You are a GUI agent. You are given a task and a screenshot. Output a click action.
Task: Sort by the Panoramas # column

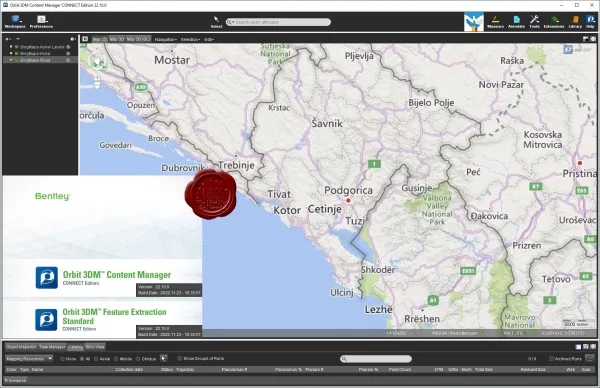(234, 370)
